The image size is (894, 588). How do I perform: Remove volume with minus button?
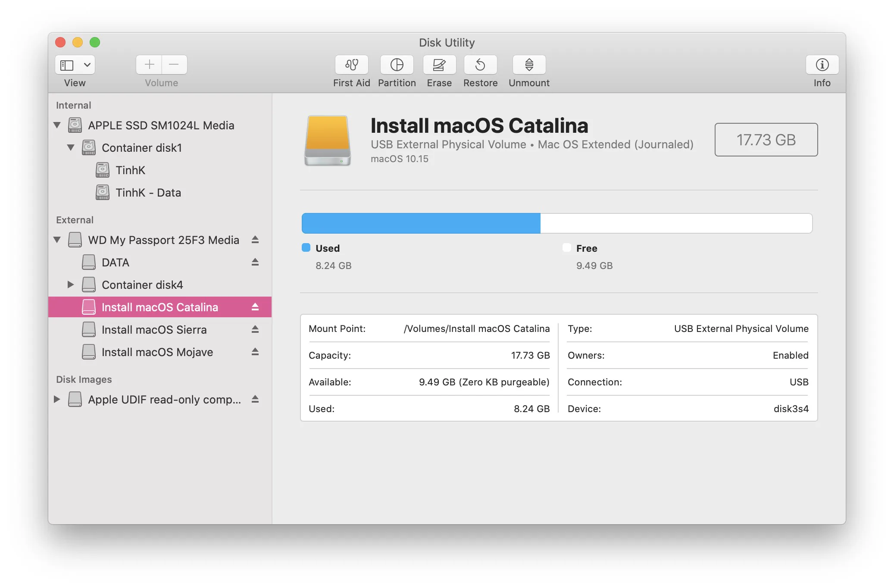[174, 65]
